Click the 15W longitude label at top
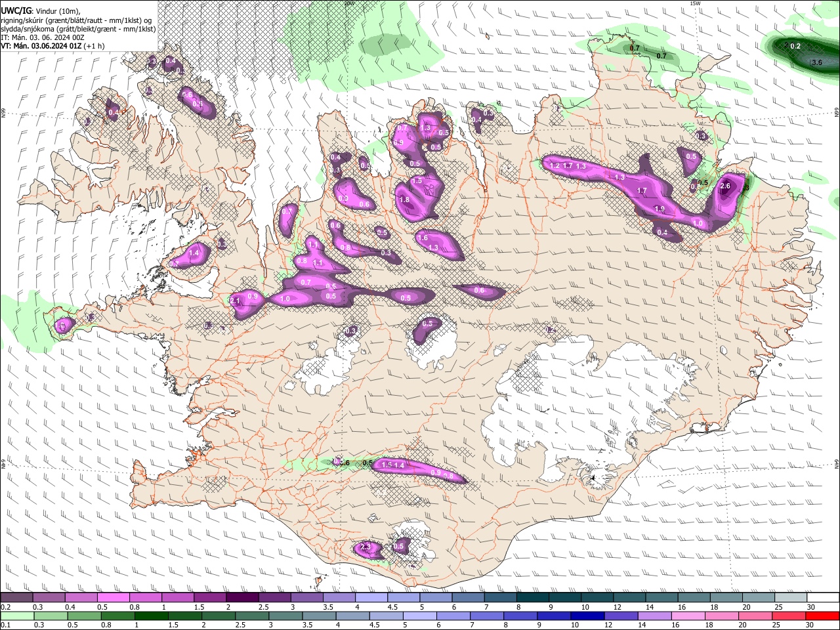The image size is (840, 630). (695, 3)
